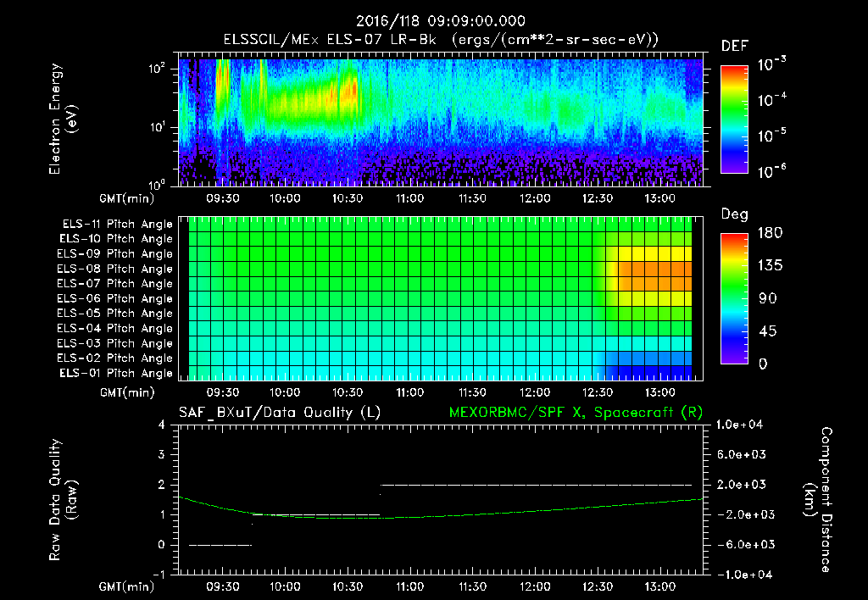The image size is (868, 600).
Task: Click the SAF_BXuT/Data Quality (L) legend text
Action: coord(280,413)
